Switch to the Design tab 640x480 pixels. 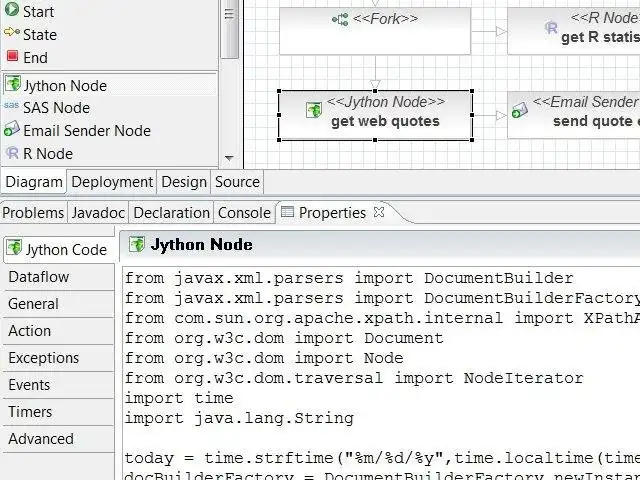pos(184,182)
